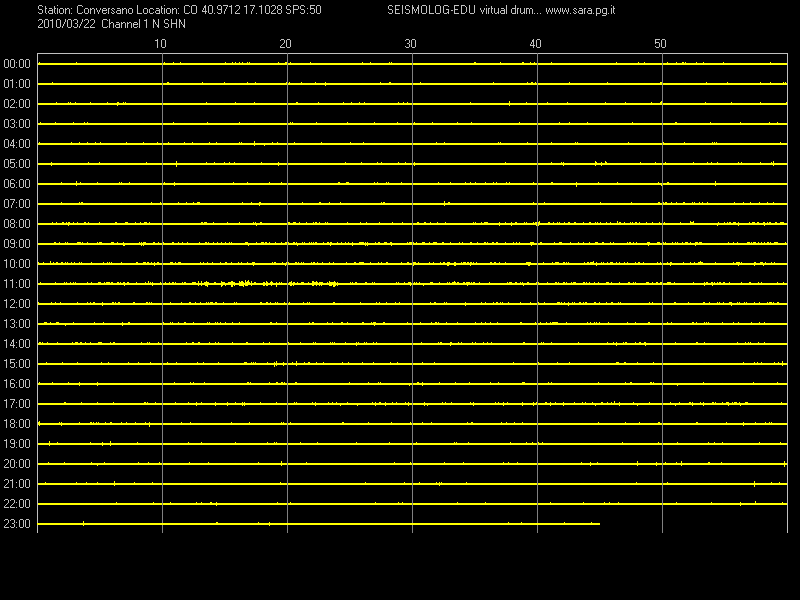Click the 20:00 hour row label
The image size is (800, 600).
click(17, 464)
